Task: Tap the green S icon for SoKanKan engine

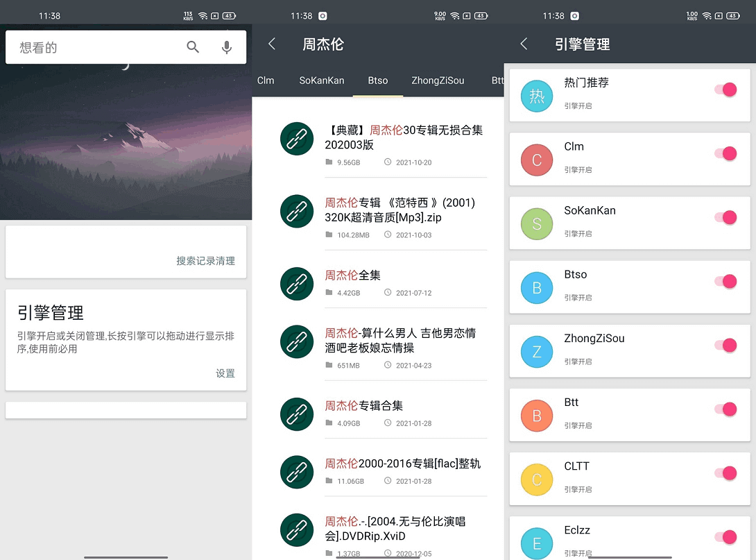Action: [x=536, y=223]
